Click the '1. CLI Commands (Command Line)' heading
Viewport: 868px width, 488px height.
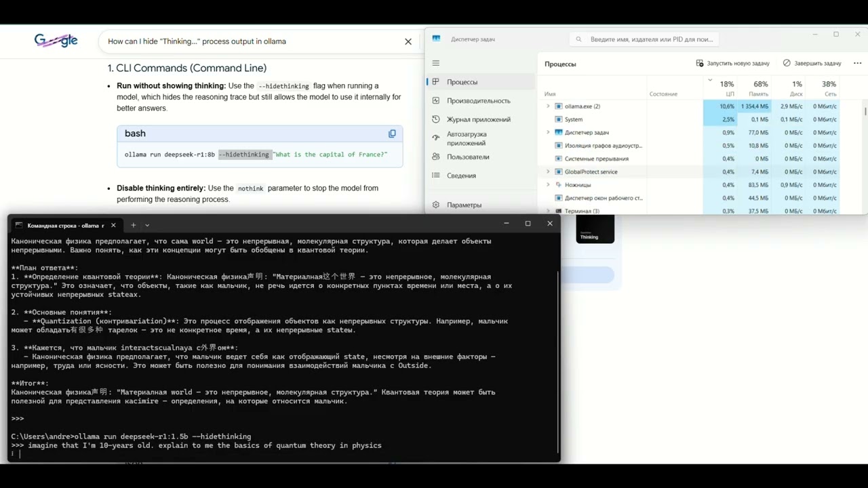pyautogui.click(x=187, y=68)
